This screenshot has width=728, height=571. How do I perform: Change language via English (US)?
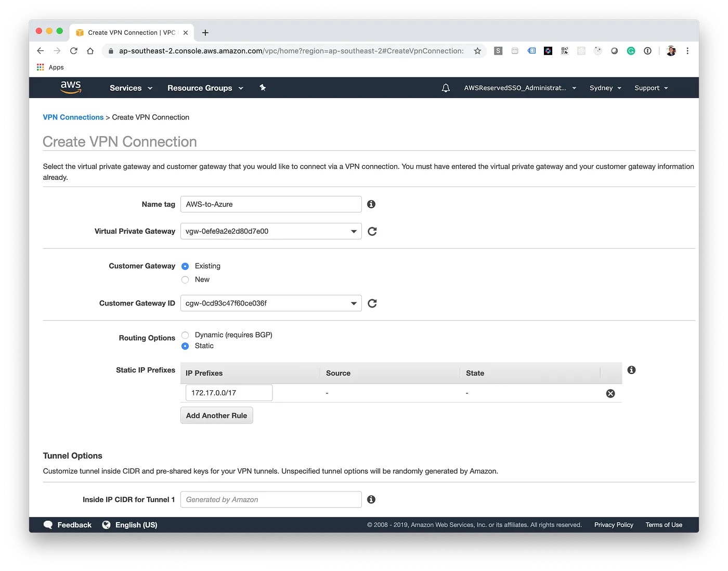[x=136, y=525]
